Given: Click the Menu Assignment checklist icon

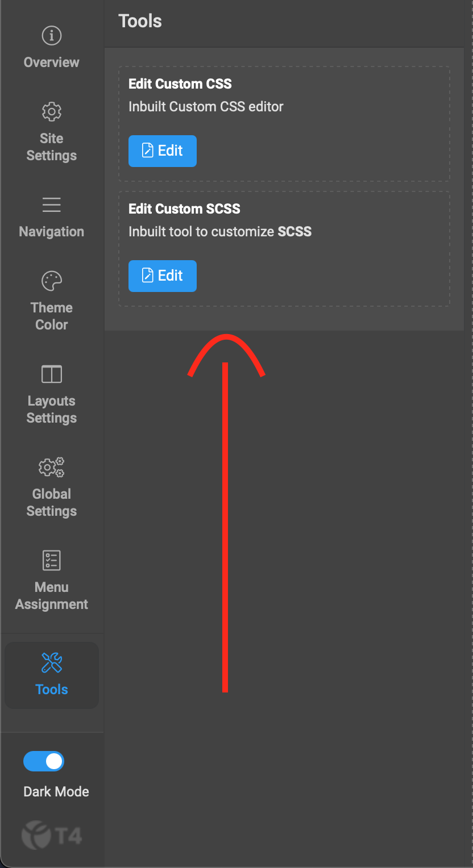Looking at the screenshot, I should click(x=52, y=561).
